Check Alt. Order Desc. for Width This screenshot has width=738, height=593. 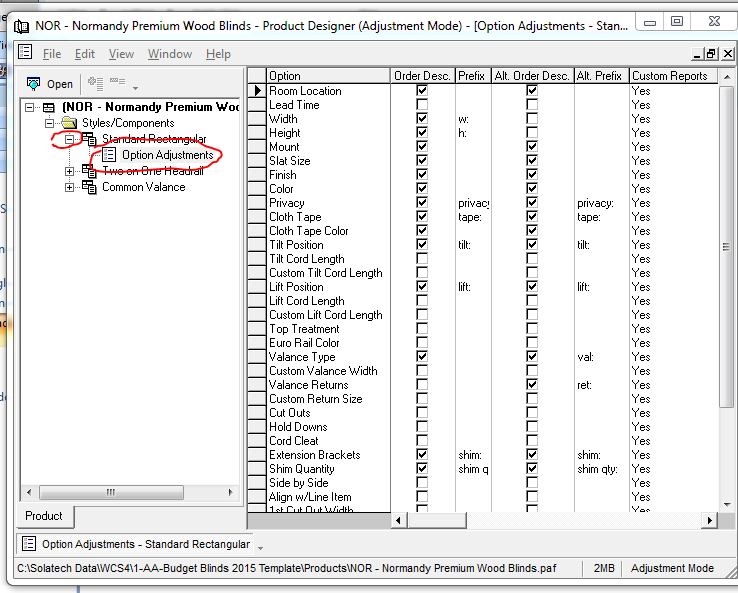pyautogui.click(x=532, y=119)
